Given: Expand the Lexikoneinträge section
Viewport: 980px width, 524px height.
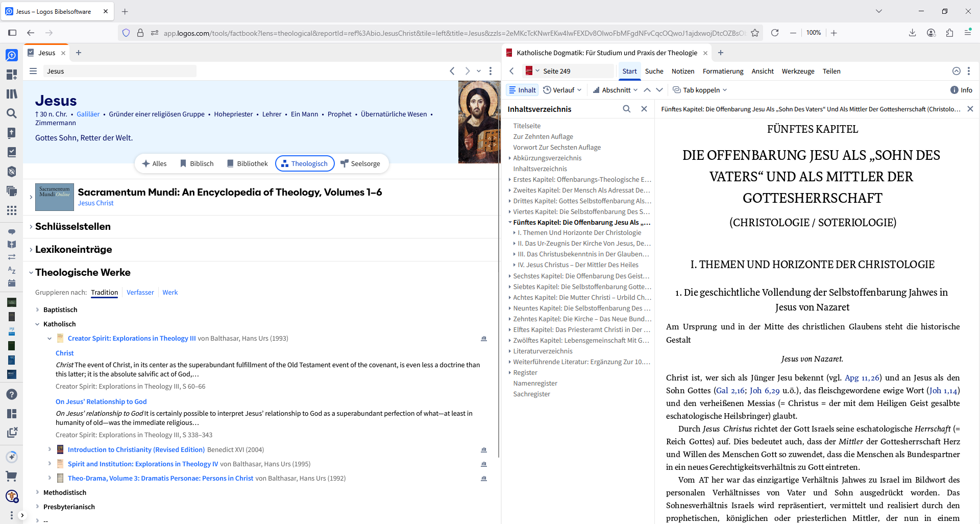Looking at the screenshot, I should (x=31, y=249).
